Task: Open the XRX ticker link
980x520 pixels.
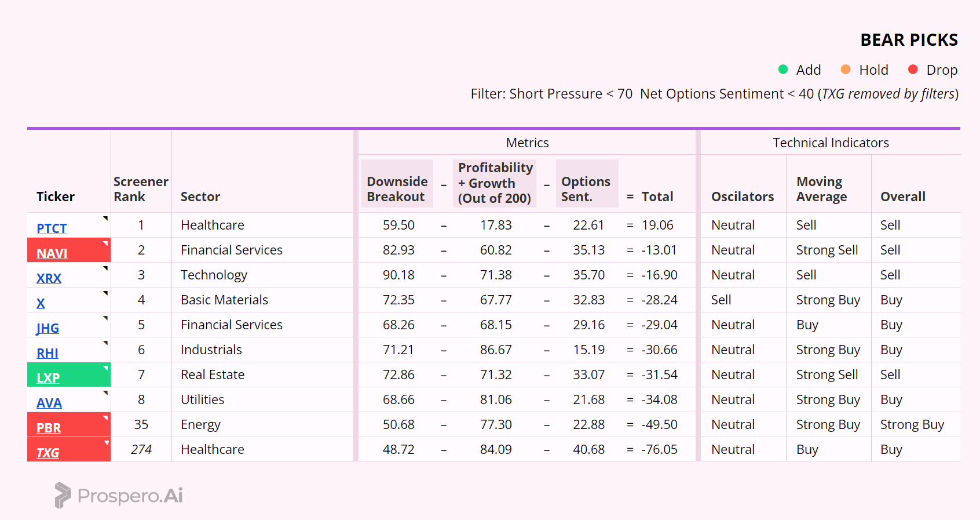Action: pos(49,278)
